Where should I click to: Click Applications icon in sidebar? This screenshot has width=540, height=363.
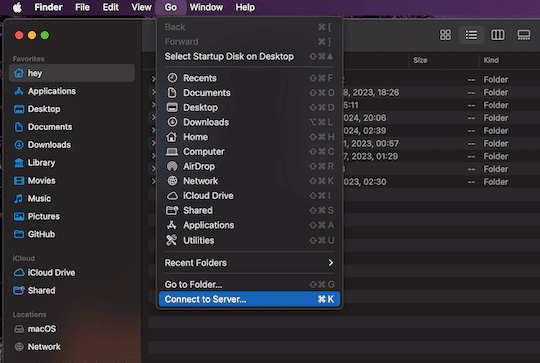19,91
